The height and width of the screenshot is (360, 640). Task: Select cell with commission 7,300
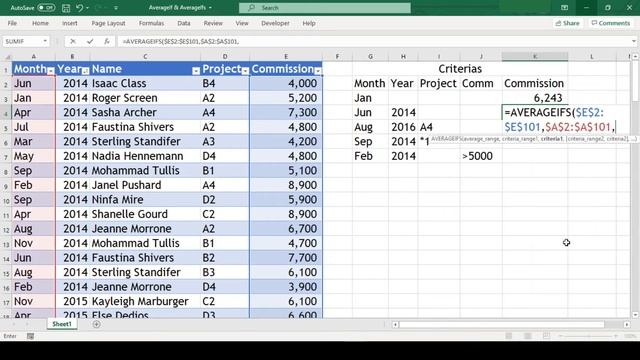286,112
